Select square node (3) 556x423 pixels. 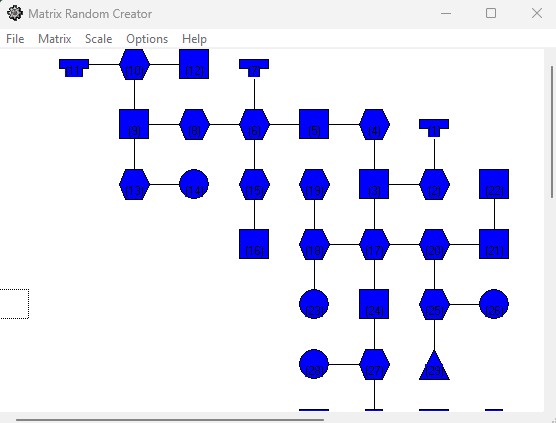(374, 184)
